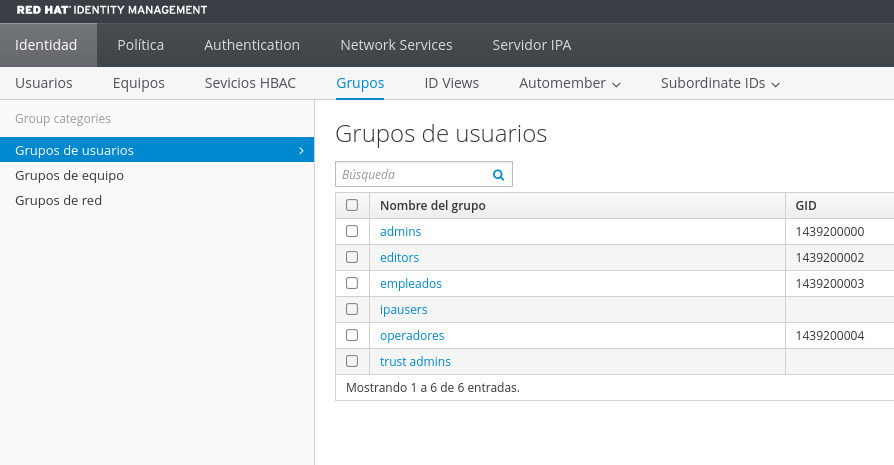
Task: Open the Política main tab
Action: coord(140,45)
